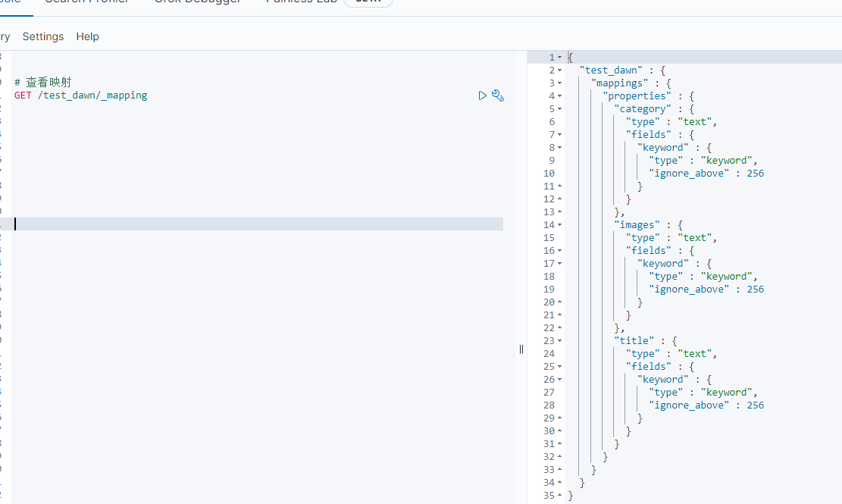Open the Help menu item

click(87, 36)
